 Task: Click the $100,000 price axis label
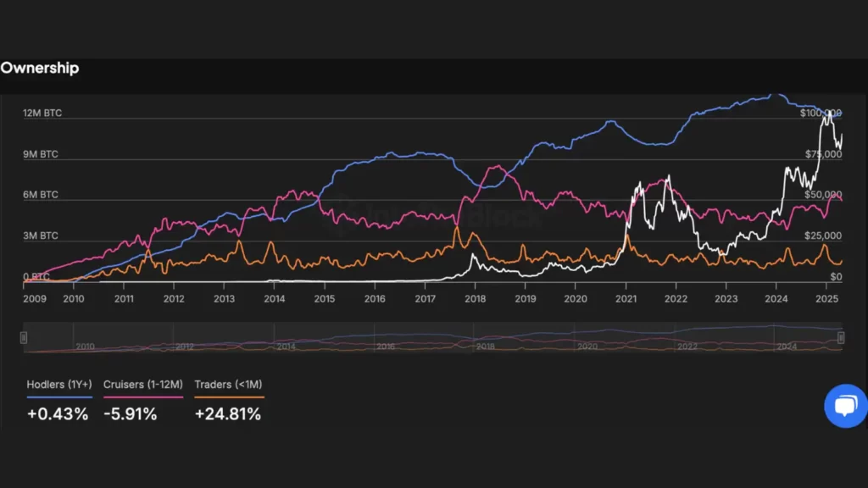pos(821,113)
